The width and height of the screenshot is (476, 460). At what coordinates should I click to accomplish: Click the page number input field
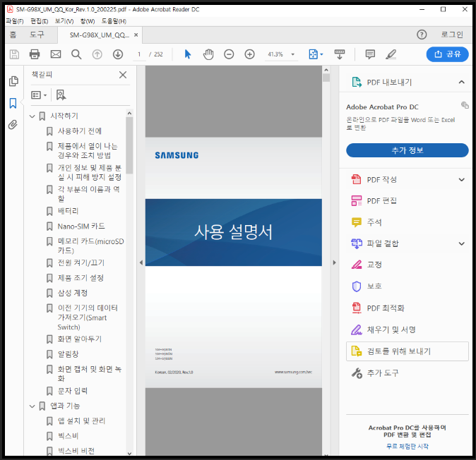[139, 54]
